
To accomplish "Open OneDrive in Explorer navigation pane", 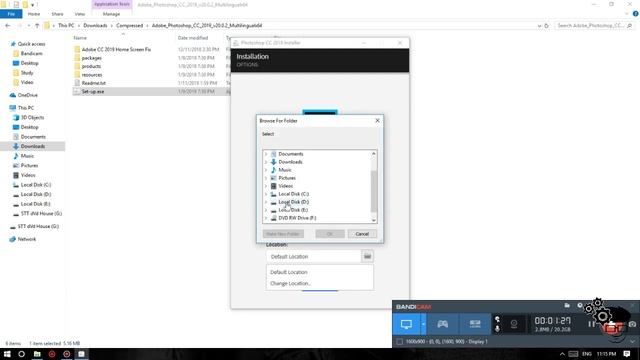I will tap(27, 95).
